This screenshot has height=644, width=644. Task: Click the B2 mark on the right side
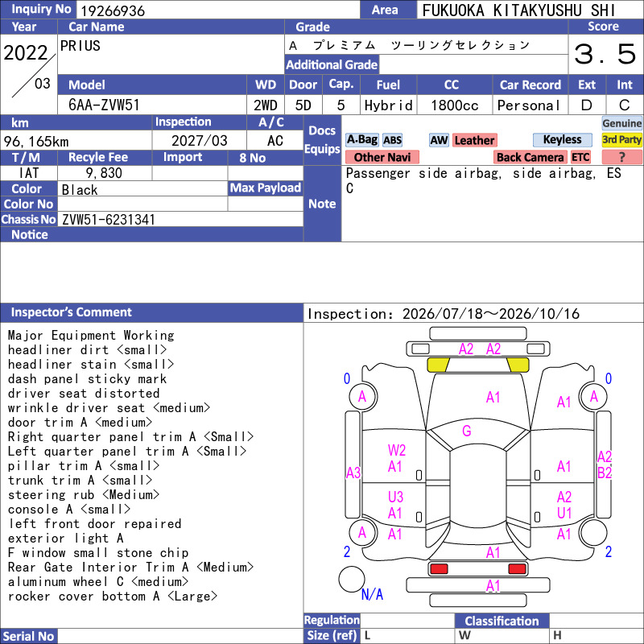605,473
